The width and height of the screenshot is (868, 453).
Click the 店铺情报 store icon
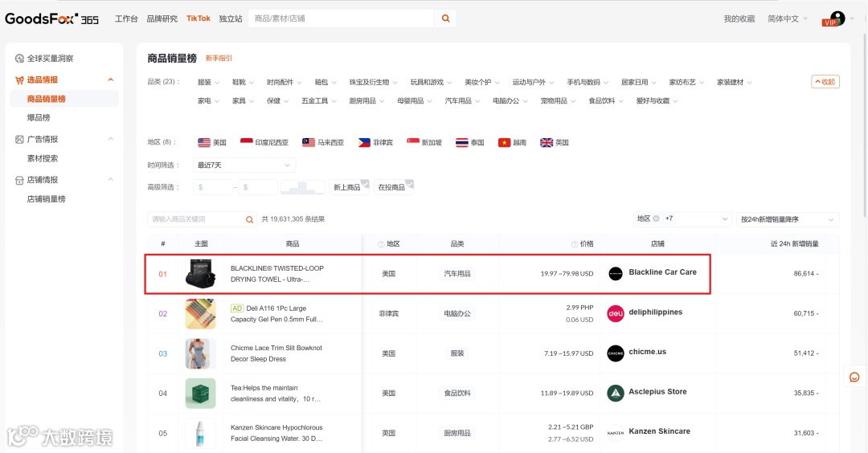[19, 180]
